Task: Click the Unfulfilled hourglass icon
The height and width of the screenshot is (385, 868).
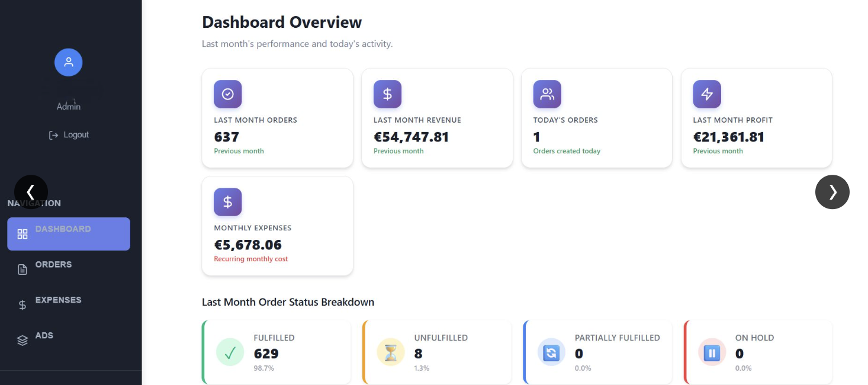Action: pos(391,353)
